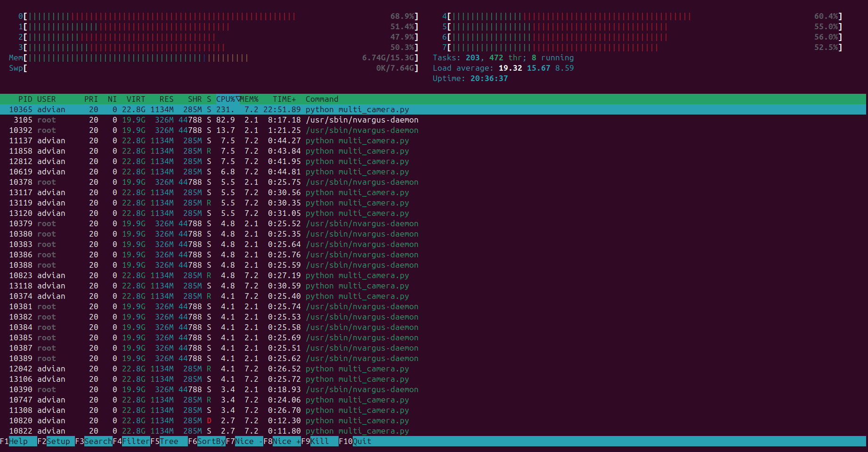Toggle F5 Tree view
Image resolution: width=868 pixels, height=452 pixels.
point(169,441)
